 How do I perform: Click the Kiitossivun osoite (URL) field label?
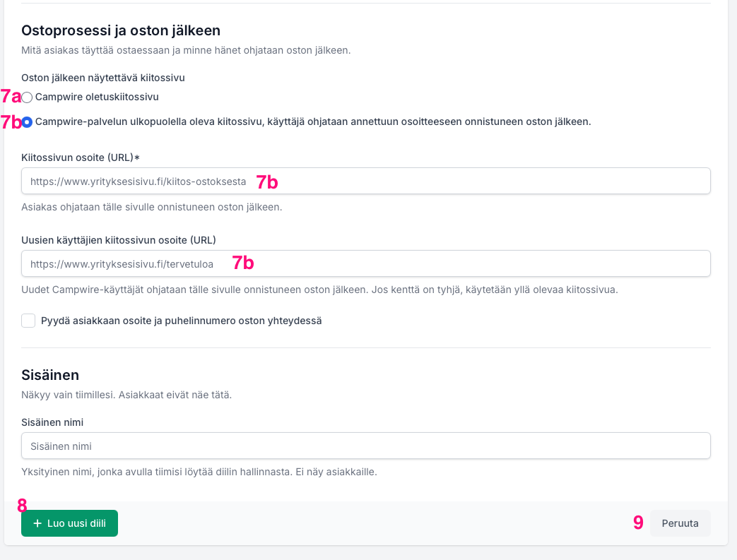(x=81, y=157)
